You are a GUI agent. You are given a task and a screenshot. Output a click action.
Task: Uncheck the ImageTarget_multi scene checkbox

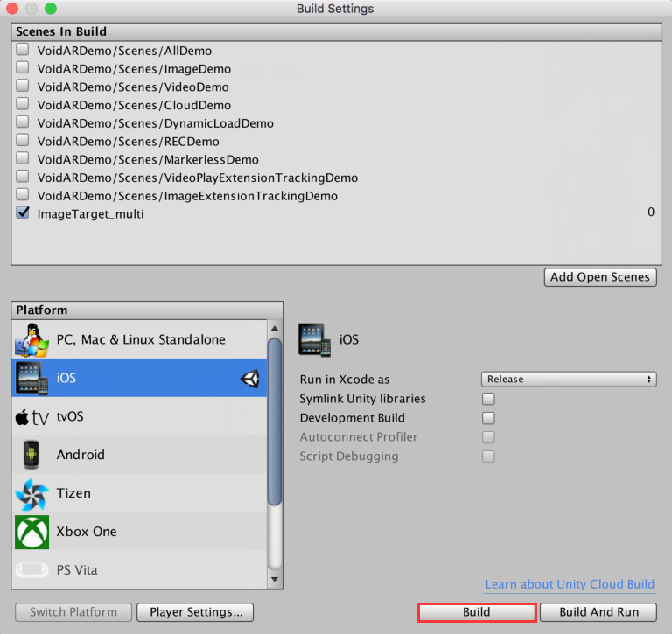click(x=23, y=212)
